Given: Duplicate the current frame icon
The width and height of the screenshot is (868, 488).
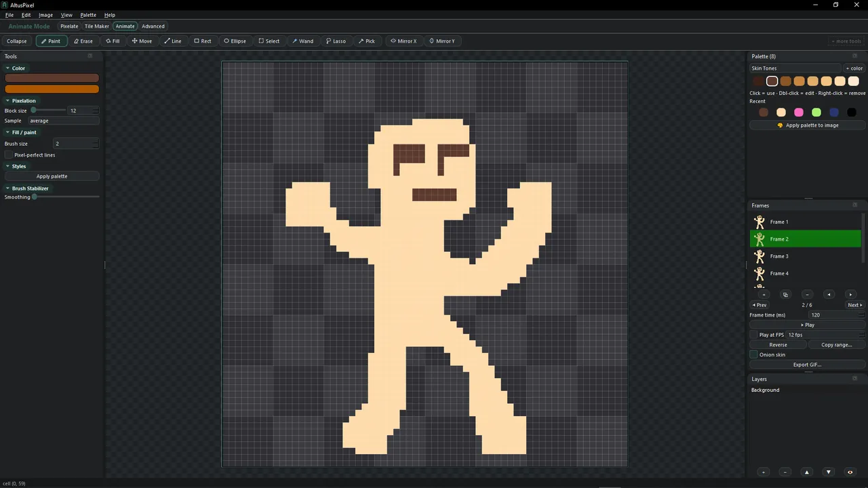Looking at the screenshot, I should [x=785, y=295].
